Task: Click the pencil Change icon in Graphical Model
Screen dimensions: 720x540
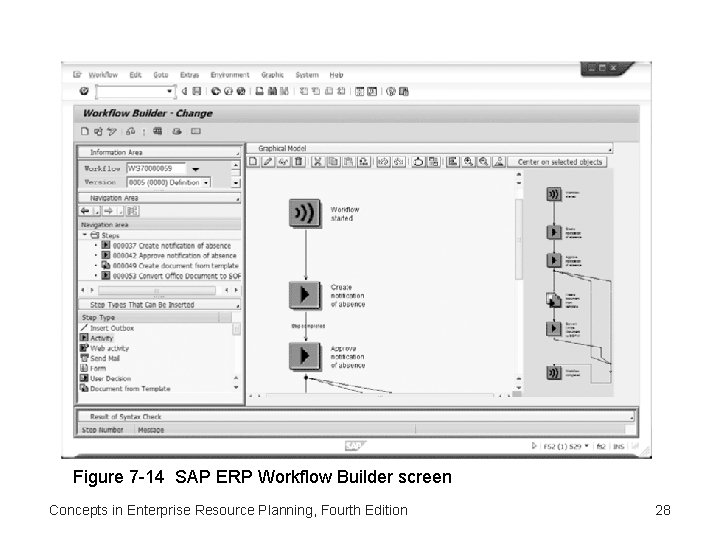Action: click(x=268, y=162)
